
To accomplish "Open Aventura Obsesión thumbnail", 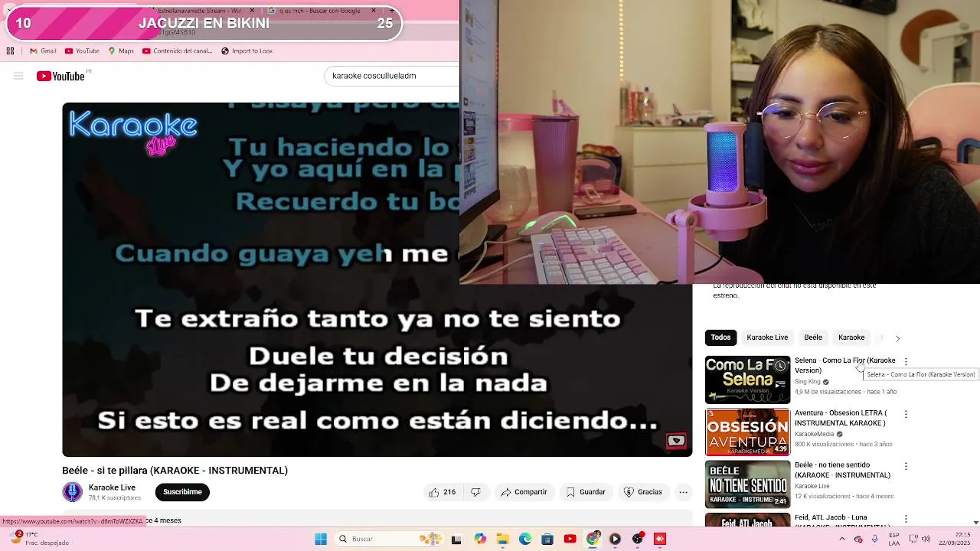I will (x=747, y=432).
